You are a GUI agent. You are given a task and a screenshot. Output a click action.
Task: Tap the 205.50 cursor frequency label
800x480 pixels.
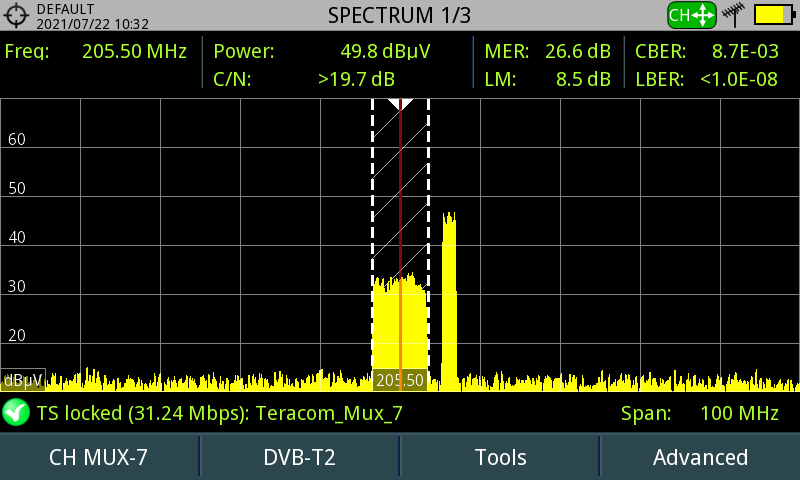pos(400,380)
